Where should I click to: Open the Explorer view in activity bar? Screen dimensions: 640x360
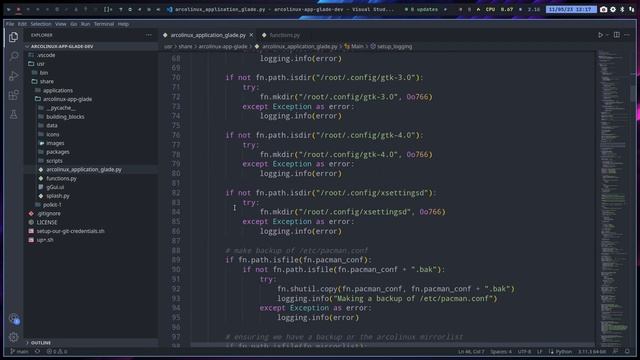[13, 37]
